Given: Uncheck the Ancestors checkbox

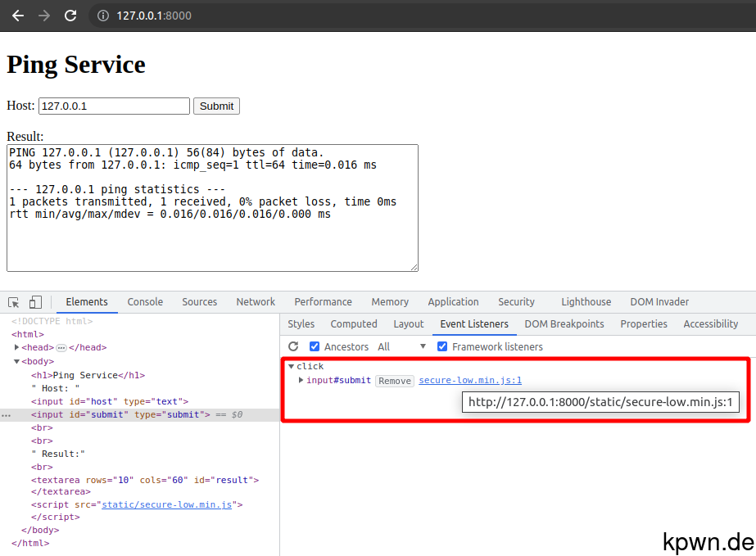Looking at the screenshot, I should [x=315, y=346].
